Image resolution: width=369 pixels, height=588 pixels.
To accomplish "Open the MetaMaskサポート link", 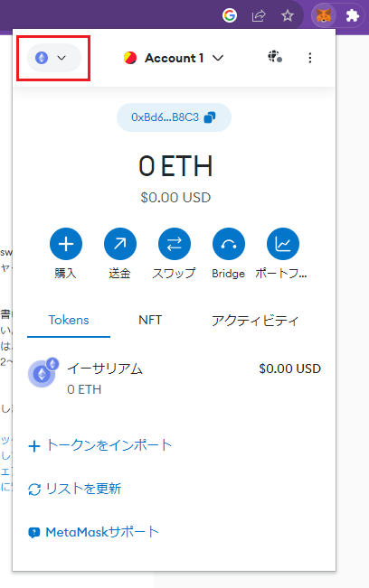I will coord(93,532).
